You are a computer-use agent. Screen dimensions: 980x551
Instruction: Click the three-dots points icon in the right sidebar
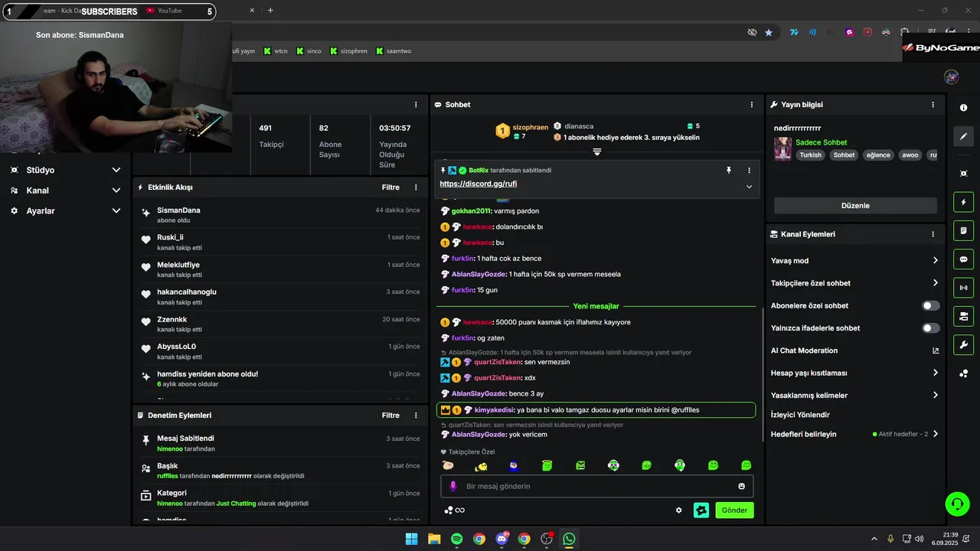click(963, 373)
